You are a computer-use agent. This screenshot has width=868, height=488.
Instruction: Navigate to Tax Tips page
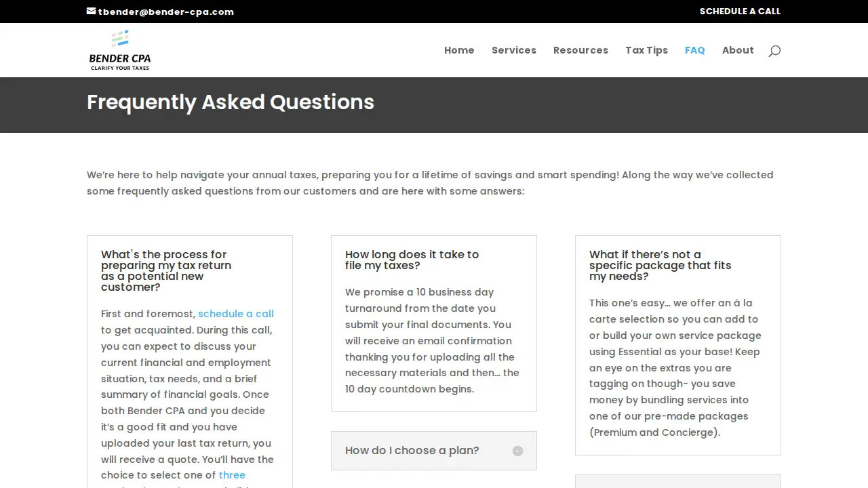click(646, 50)
